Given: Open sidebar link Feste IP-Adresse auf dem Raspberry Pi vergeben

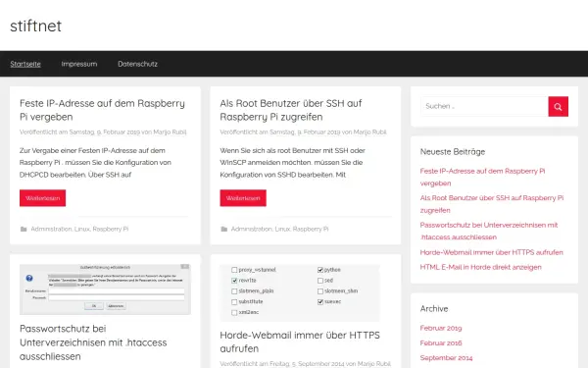Looking at the screenshot, I should point(482,177).
